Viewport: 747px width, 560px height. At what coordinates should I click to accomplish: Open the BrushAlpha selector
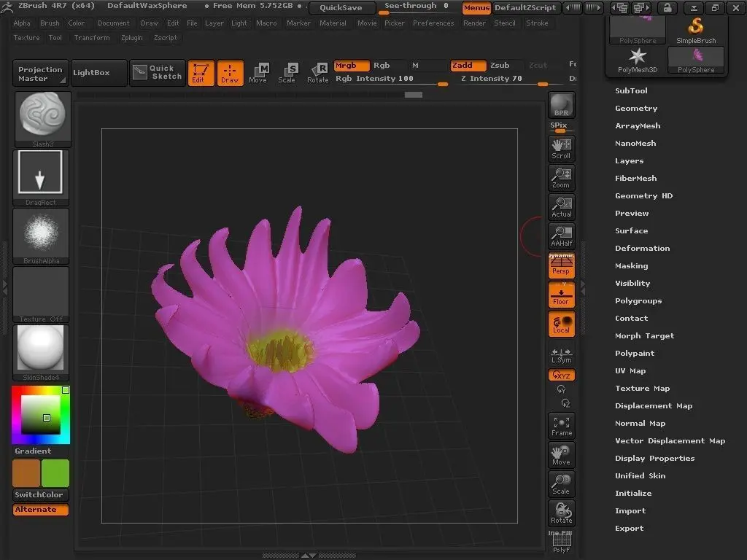41,236
